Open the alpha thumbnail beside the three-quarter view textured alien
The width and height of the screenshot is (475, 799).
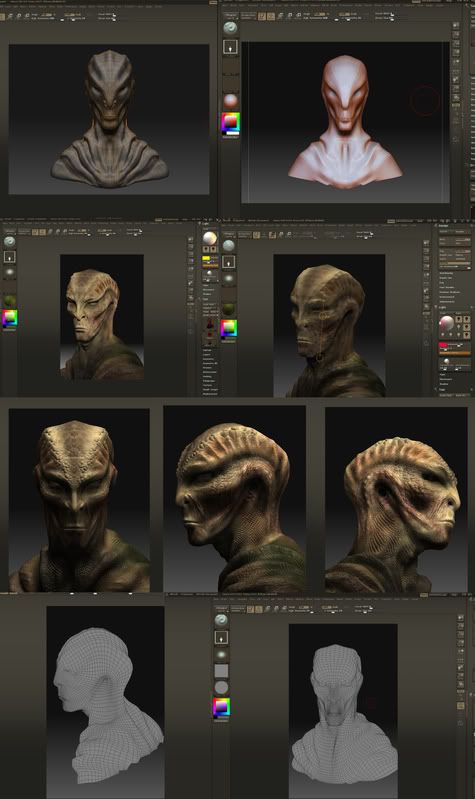click(x=9, y=273)
